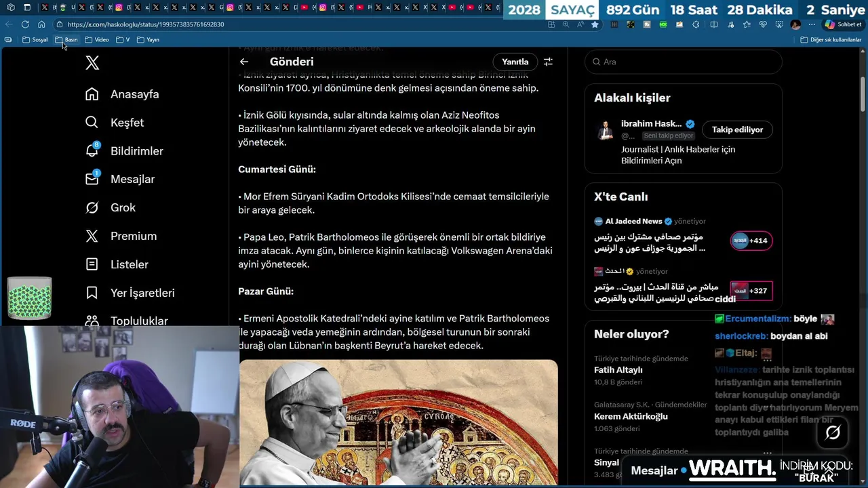Join the +414 listeners live badge
The image size is (868, 488).
tap(751, 241)
